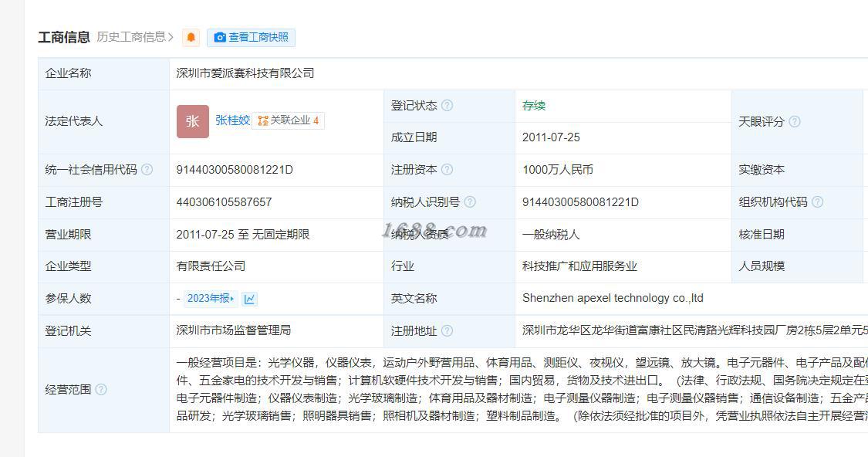Select credit code 91440300580081221D in 统一社会信用代码 row
868x457 pixels.
pos(235,170)
